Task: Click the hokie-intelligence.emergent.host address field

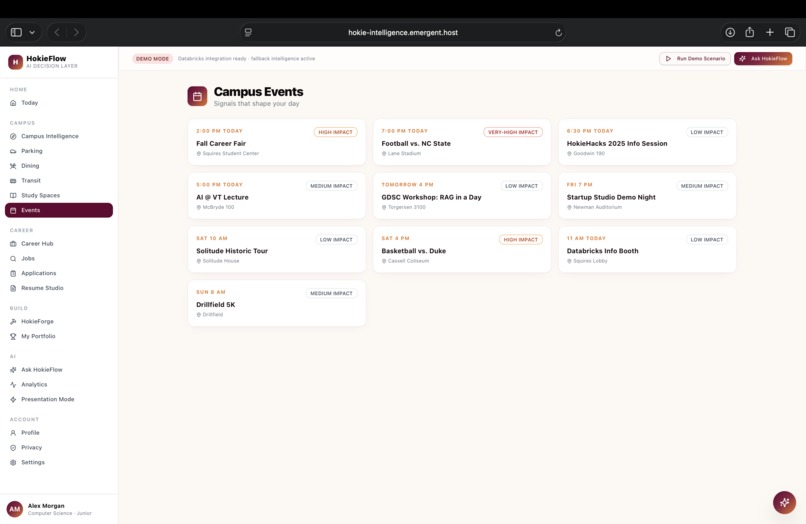Action: (x=403, y=32)
